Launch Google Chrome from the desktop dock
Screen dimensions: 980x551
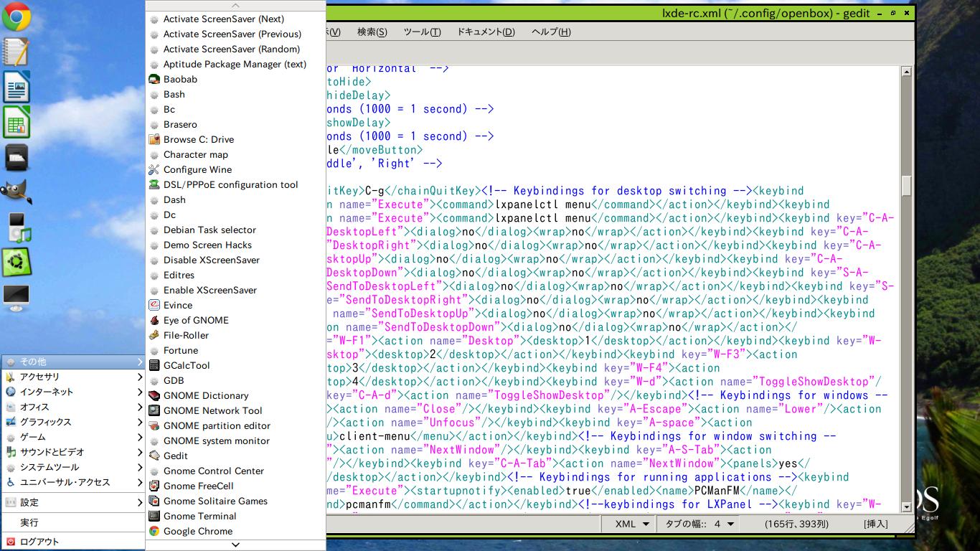17,17
